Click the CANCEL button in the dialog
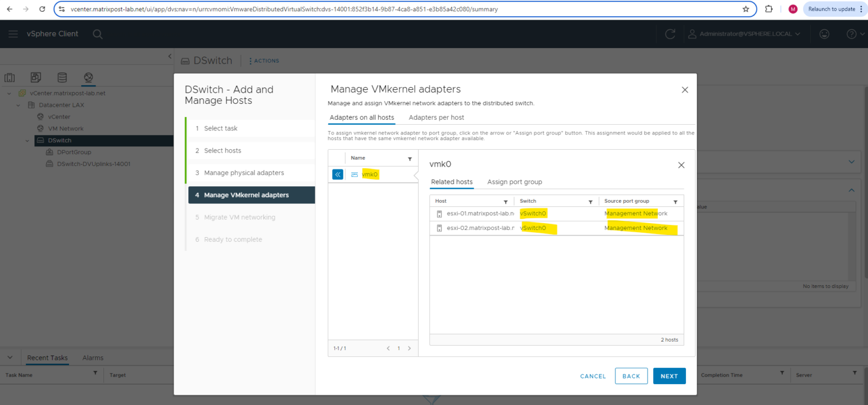Screen dimensions: 868x405 592,376
